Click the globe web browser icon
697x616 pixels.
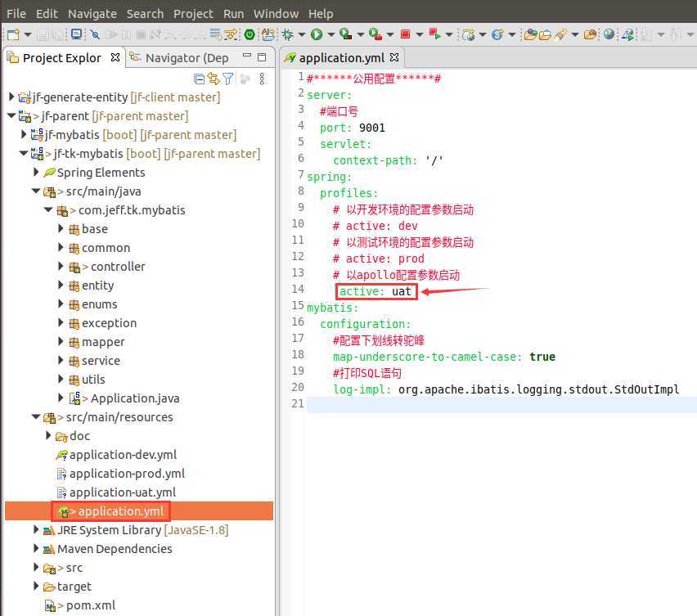[x=609, y=34]
